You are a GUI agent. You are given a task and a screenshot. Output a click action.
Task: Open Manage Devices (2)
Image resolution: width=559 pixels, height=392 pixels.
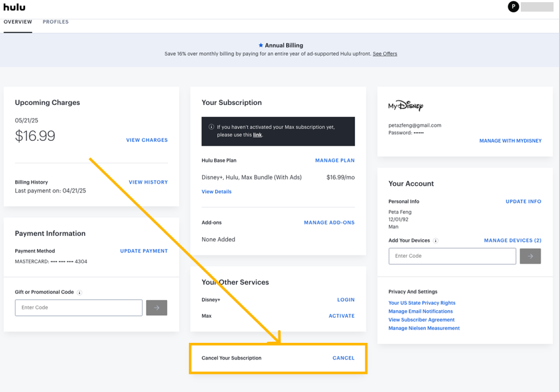pos(513,240)
